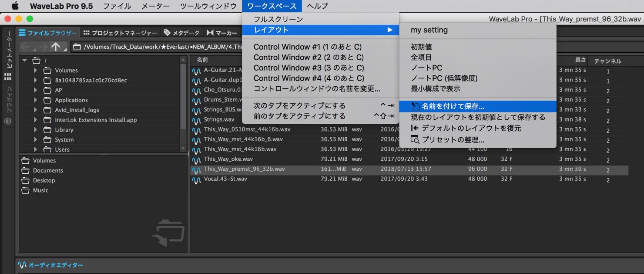Select Vocal.43-St.wav file
644x274 pixels.
point(225,179)
